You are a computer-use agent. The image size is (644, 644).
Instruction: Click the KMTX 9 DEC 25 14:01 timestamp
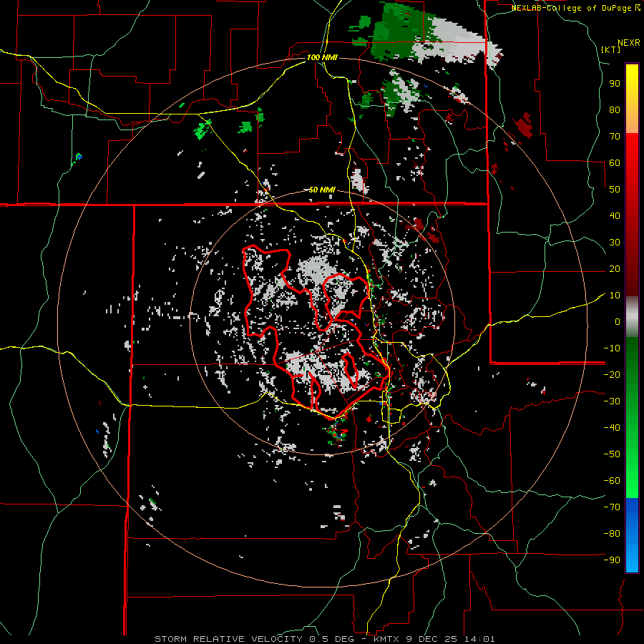pos(434,639)
